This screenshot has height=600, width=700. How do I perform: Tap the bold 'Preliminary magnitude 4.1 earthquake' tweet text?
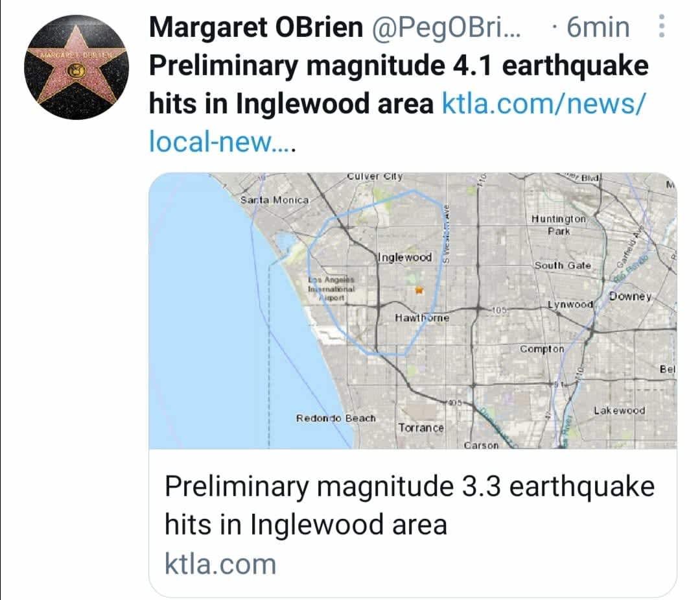(398, 66)
